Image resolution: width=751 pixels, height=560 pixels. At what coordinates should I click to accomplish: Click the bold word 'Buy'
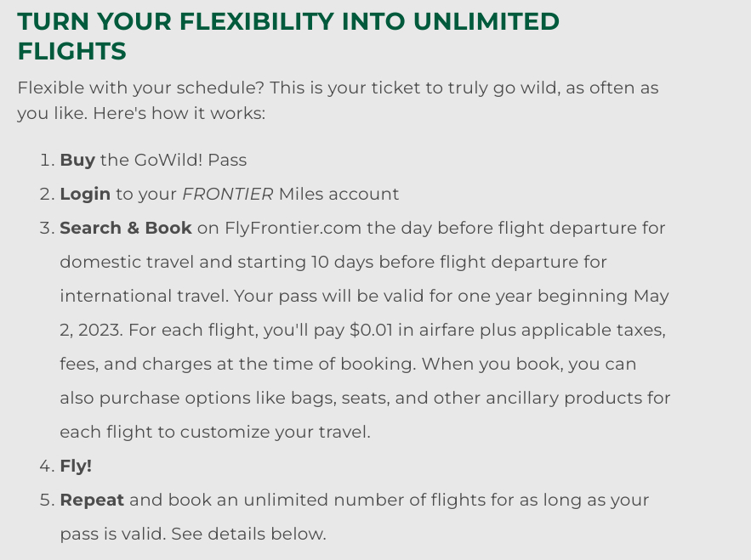tap(77, 160)
